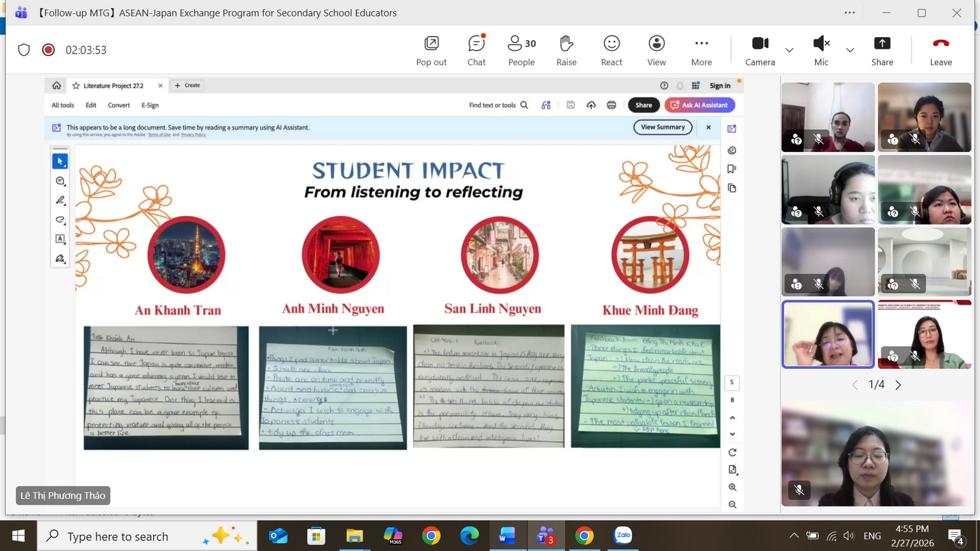Show the People participants list
This screenshot has width=980, height=551.
click(x=521, y=50)
